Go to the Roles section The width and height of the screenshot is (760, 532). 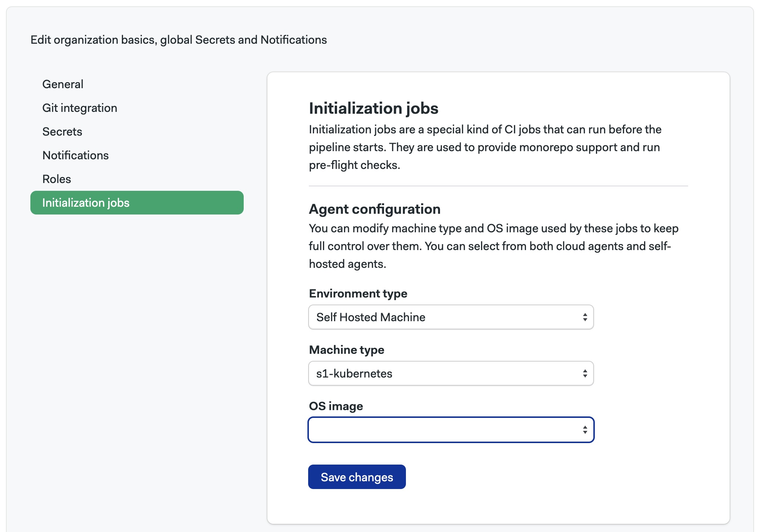click(56, 179)
